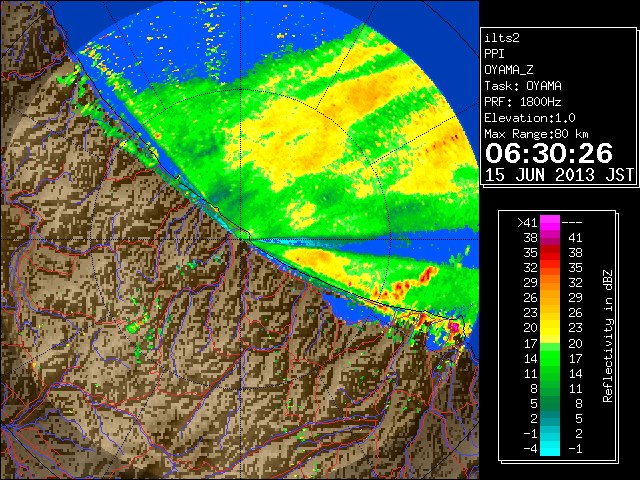Click the 'PRF: 1800Hz' value
Image resolution: width=640 pixels, height=480 pixels.
click(523, 102)
